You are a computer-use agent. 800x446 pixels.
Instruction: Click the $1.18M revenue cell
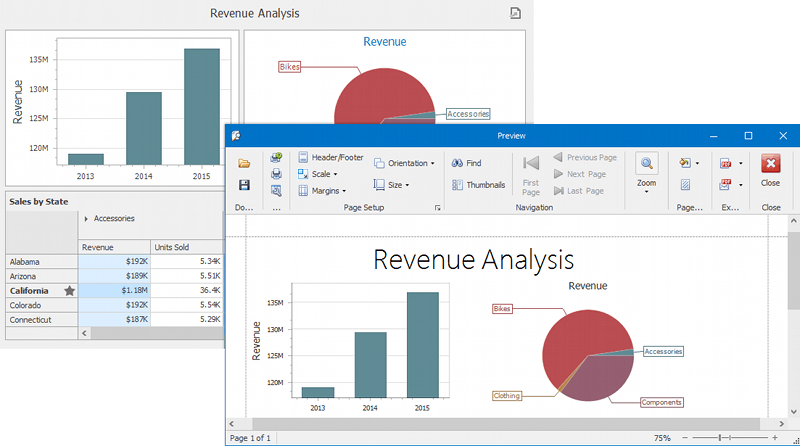pos(114,291)
